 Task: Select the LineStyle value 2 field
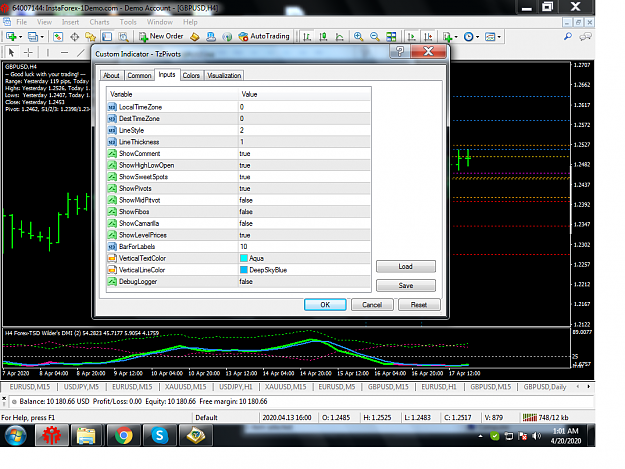click(305, 130)
